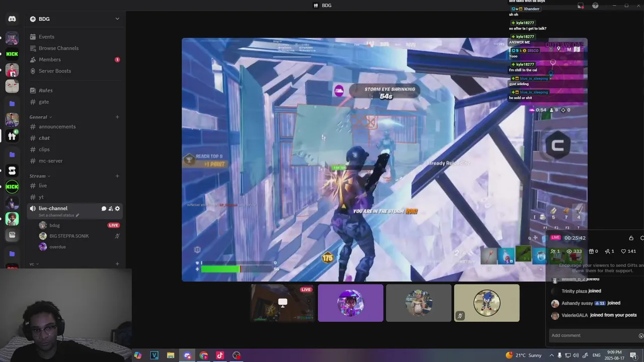644x362 pixels.
Task: Add a channel to the Stream category
Action: click(117, 176)
